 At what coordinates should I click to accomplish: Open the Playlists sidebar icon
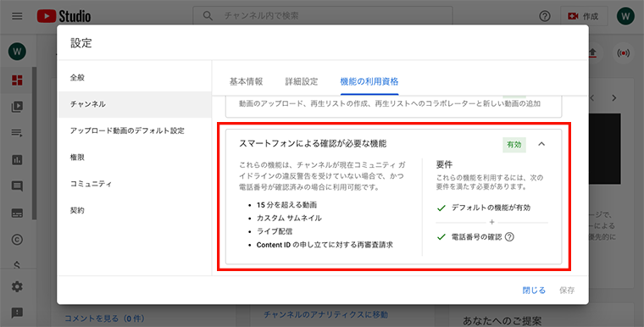(x=17, y=133)
